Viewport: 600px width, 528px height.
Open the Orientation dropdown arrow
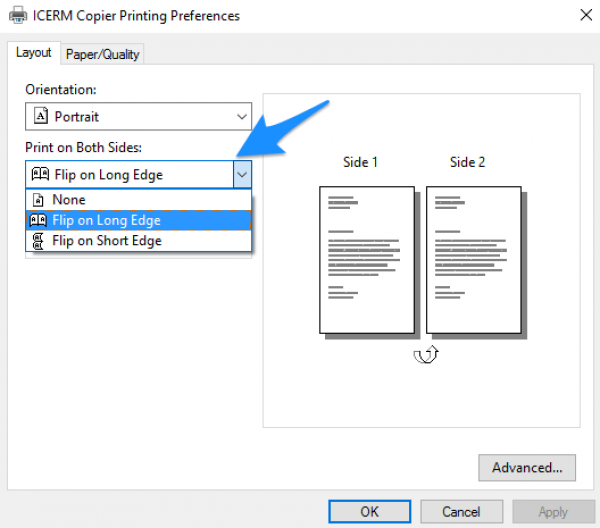pos(241,116)
